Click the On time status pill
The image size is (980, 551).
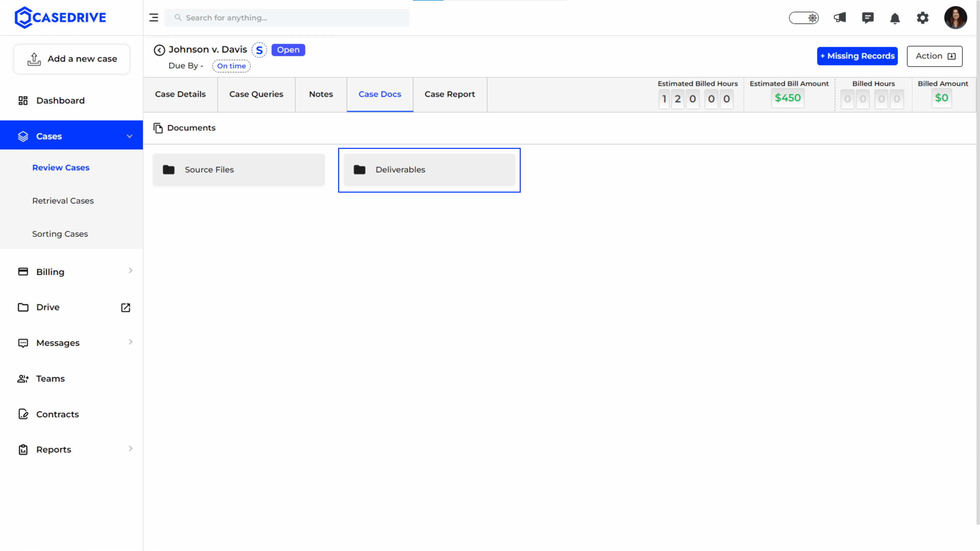point(231,66)
